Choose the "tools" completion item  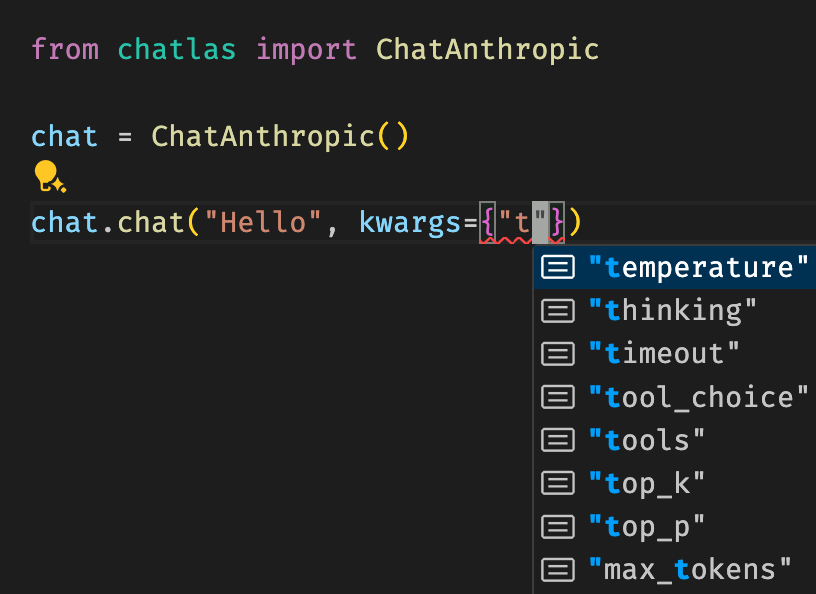tap(675, 440)
